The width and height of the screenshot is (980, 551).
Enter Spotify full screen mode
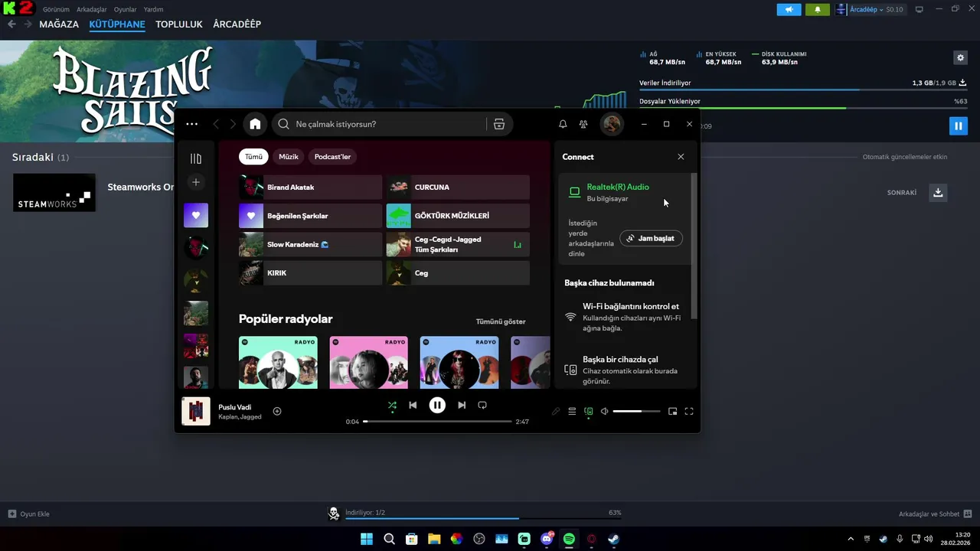coord(689,411)
